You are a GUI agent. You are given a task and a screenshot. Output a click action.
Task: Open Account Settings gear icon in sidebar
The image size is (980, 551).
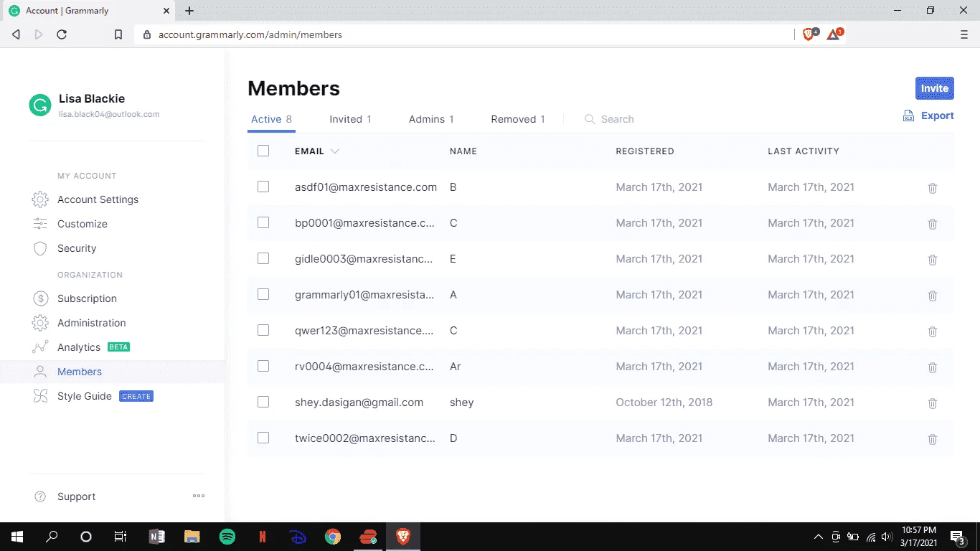click(40, 199)
